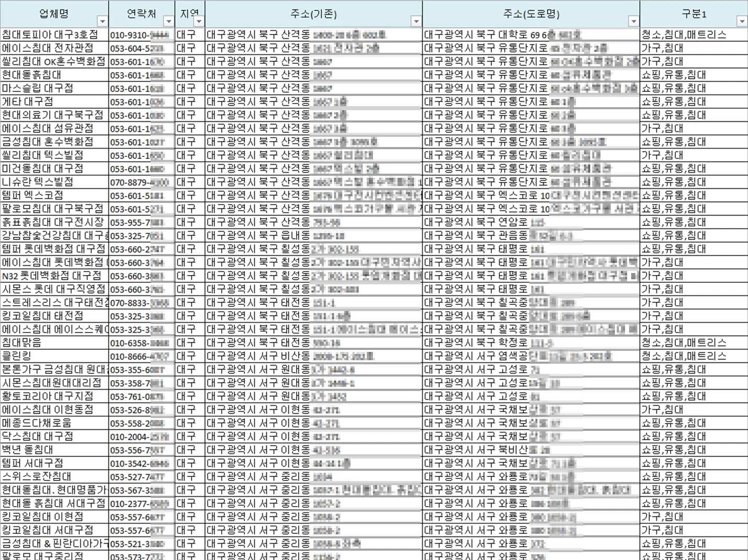Select cell 니슈란 텍스빌점
Screen dimensions: 748x560
(54, 182)
